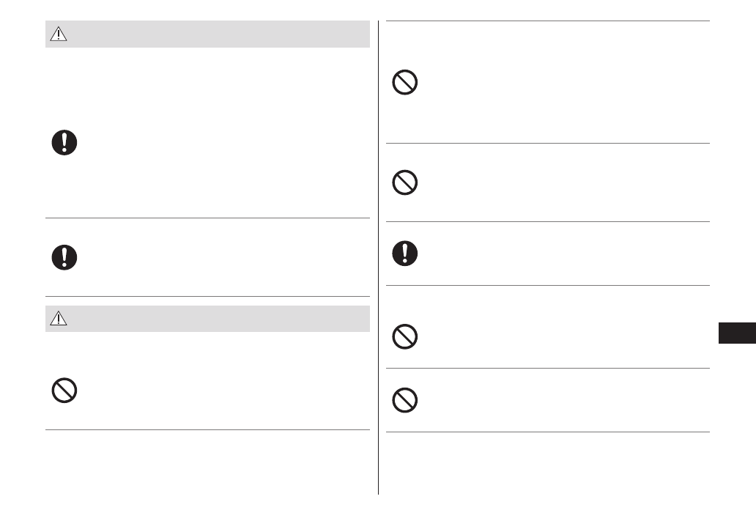This screenshot has height=532, width=756.
Task: Click the divider between the right column's top two prohibition icons
Action: click(x=547, y=144)
